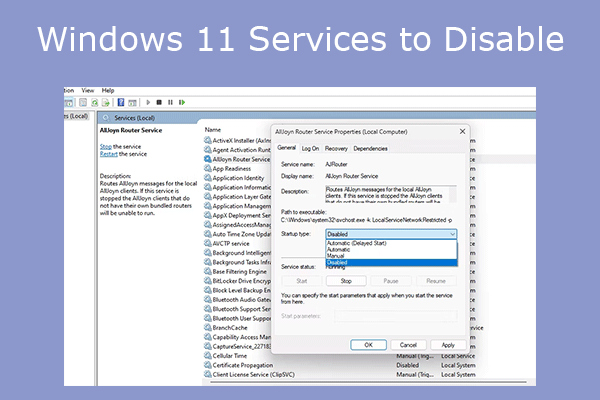Screen dimensions: 600x400
Task: Click the Cancel button
Action: point(408,345)
